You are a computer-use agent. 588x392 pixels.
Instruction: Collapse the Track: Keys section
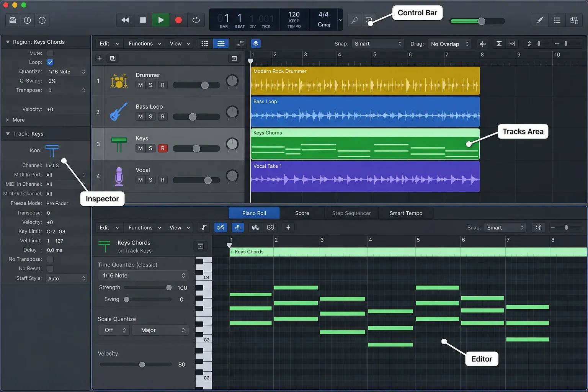[x=8, y=134]
